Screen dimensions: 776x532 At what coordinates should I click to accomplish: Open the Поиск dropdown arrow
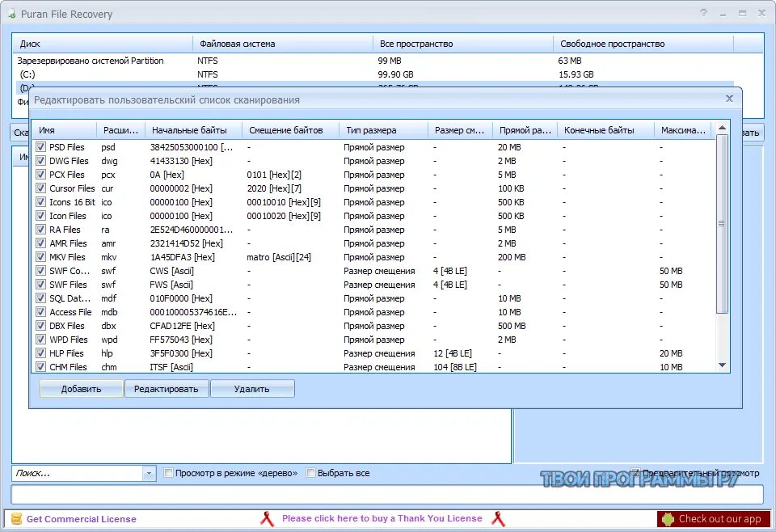149,474
